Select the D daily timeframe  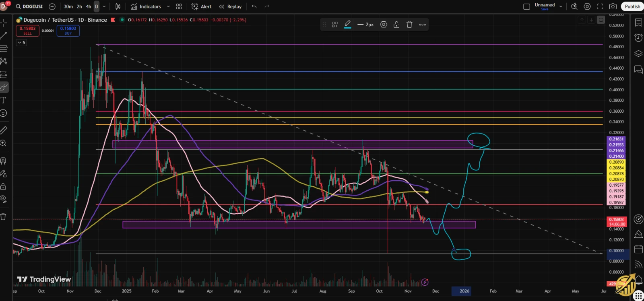tap(97, 6)
